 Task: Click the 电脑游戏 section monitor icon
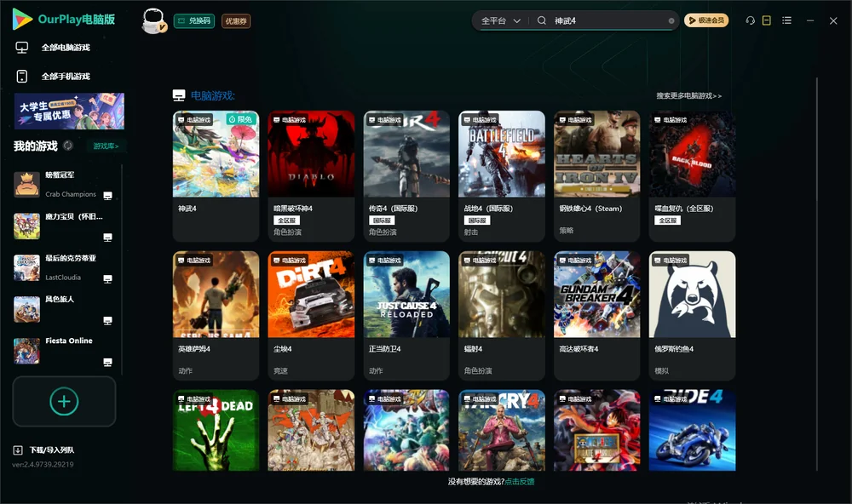(x=179, y=95)
